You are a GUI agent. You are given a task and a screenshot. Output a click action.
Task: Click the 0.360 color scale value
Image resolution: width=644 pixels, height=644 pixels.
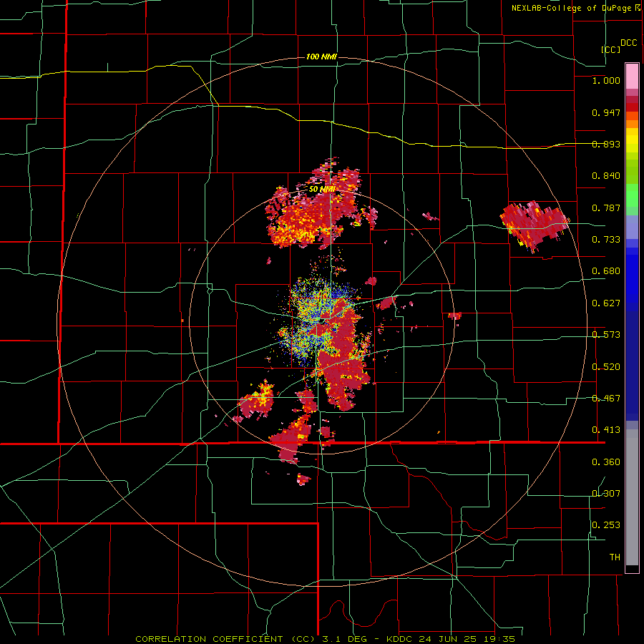pyautogui.click(x=606, y=462)
